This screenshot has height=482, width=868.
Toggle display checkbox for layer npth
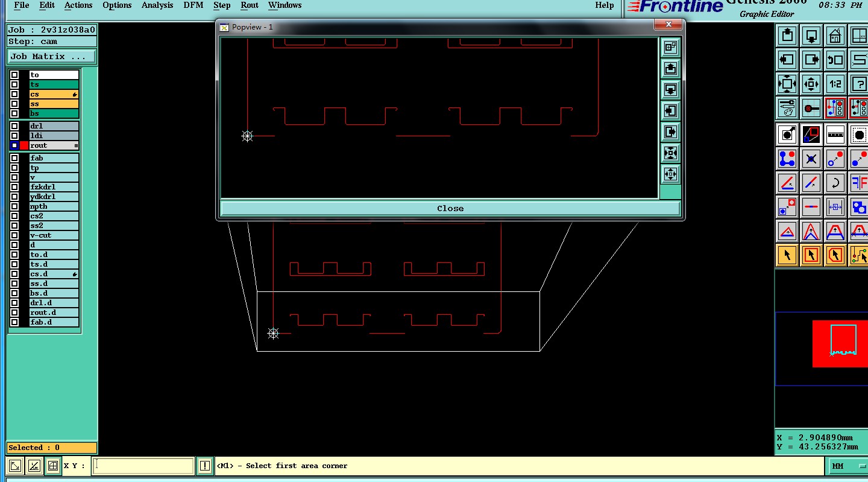[14, 206]
